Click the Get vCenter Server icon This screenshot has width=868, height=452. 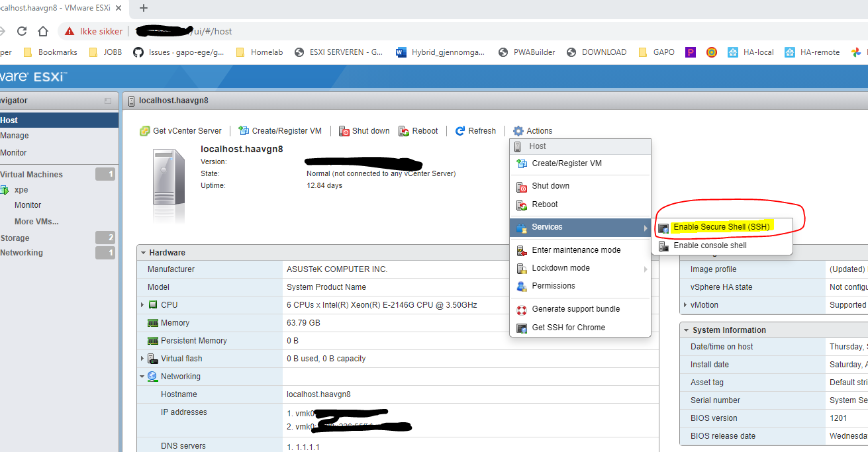145,130
